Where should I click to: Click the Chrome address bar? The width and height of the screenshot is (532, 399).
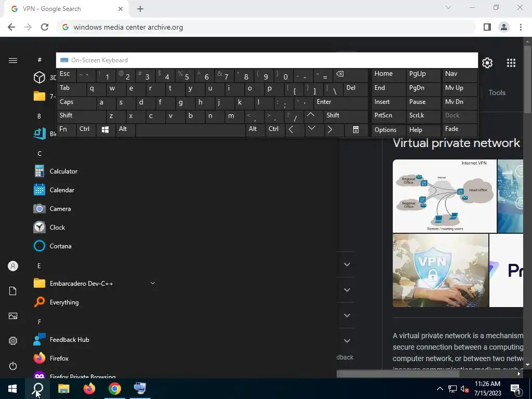coord(267,27)
